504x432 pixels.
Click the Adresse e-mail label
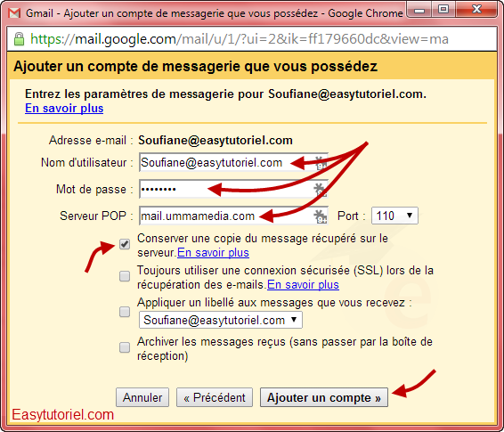91,141
